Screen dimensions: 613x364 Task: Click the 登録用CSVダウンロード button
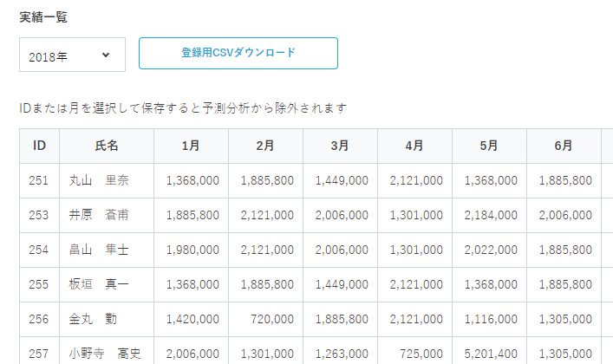click(x=238, y=53)
